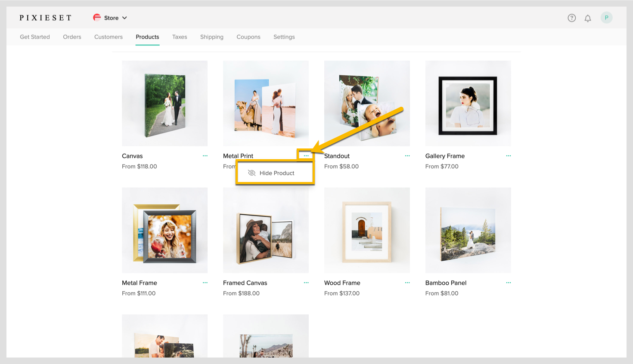Click the Metal Print product name
The height and width of the screenshot is (364, 633).
[x=238, y=156]
